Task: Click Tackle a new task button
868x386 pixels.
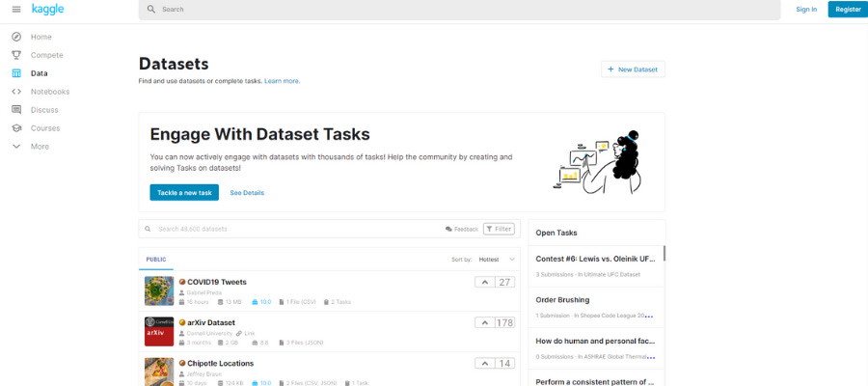Action: click(184, 193)
